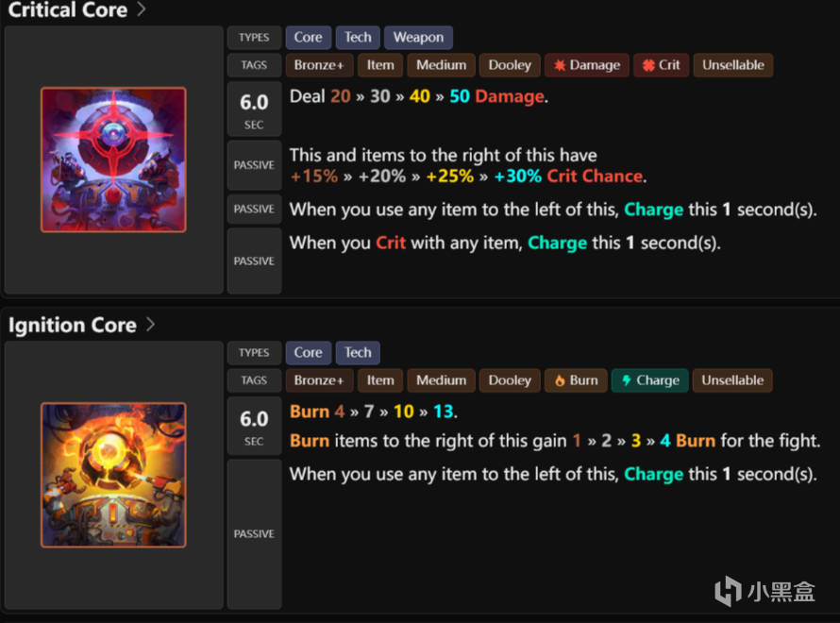Click the Unsellable tag on Critical Core
Image resolution: width=840 pixels, height=623 pixels.
pos(732,65)
